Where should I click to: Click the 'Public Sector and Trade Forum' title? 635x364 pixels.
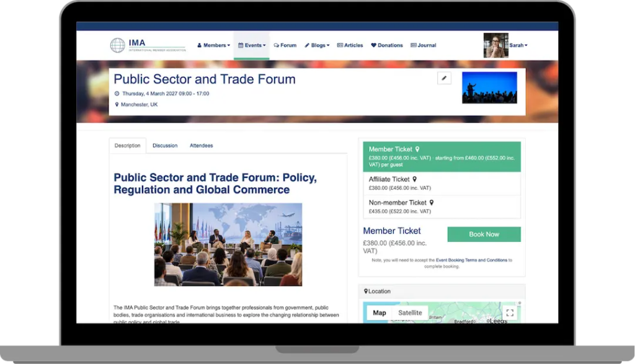click(205, 79)
